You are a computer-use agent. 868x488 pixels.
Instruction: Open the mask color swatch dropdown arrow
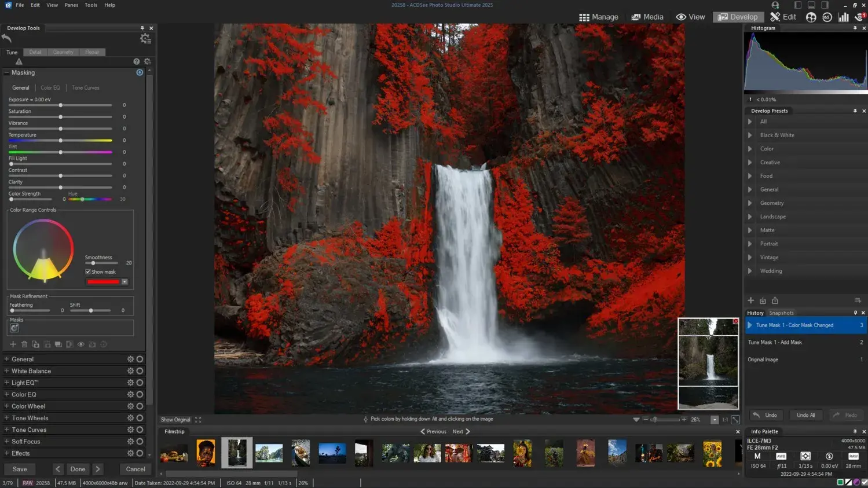pos(123,282)
